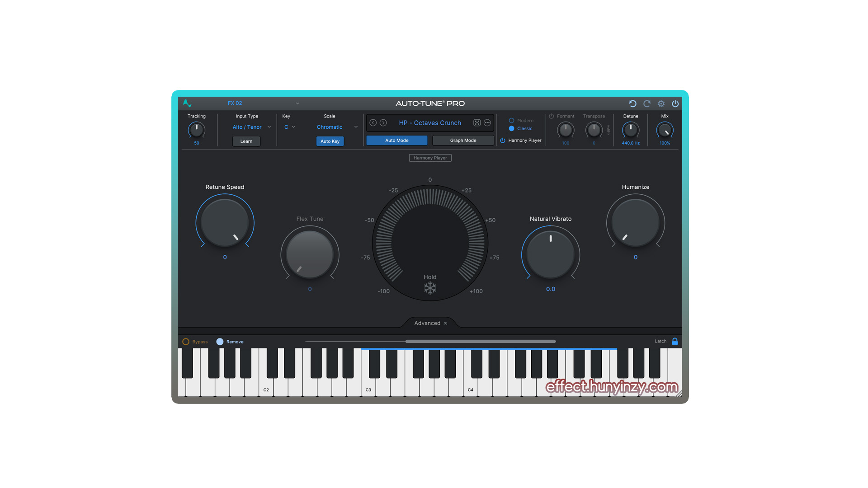
Task: Click the redo arrow icon
Action: coord(646,103)
